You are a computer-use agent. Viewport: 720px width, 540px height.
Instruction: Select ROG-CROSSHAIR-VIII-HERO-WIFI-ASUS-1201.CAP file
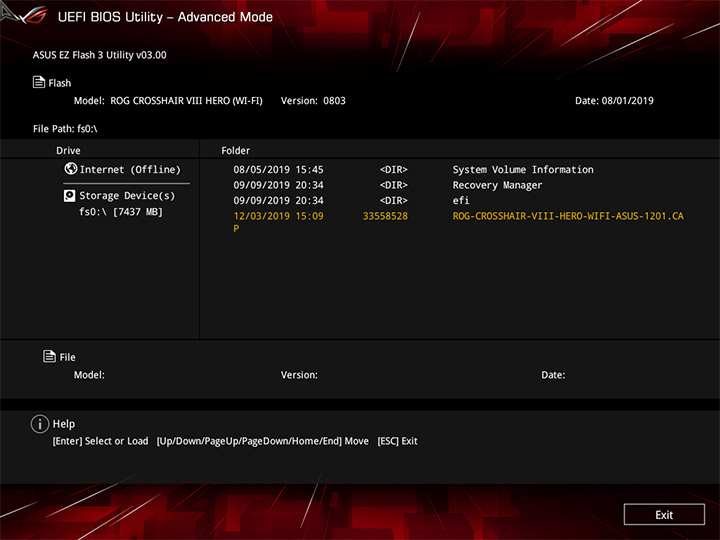pyautogui.click(x=458, y=222)
